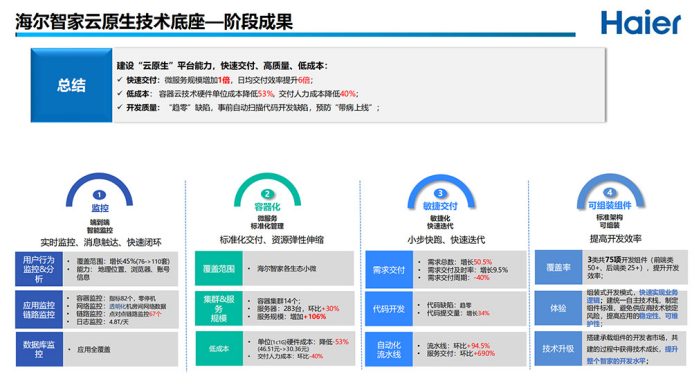Select the 自动化流水线 label box
This screenshot has width=692, height=390.
[389, 349]
